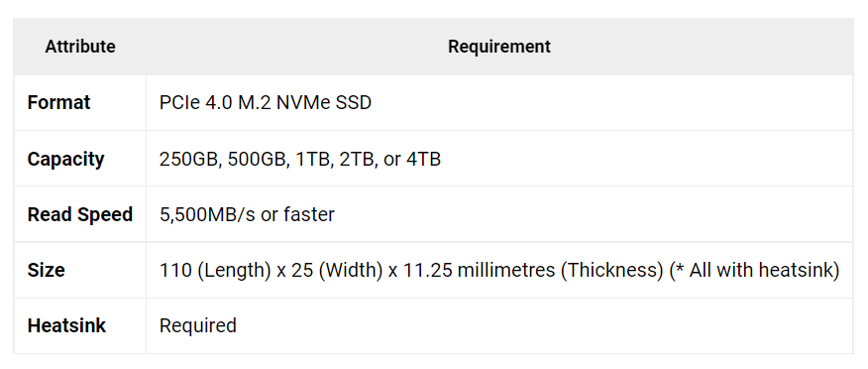This screenshot has height=369, width=868.
Task: Click the Attribute column header
Action: pos(80,47)
